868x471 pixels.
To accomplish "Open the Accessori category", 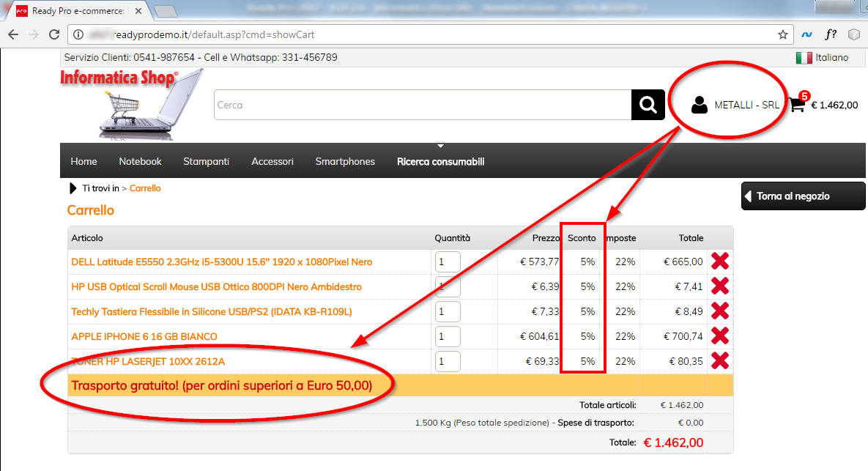I will tap(272, 162).
